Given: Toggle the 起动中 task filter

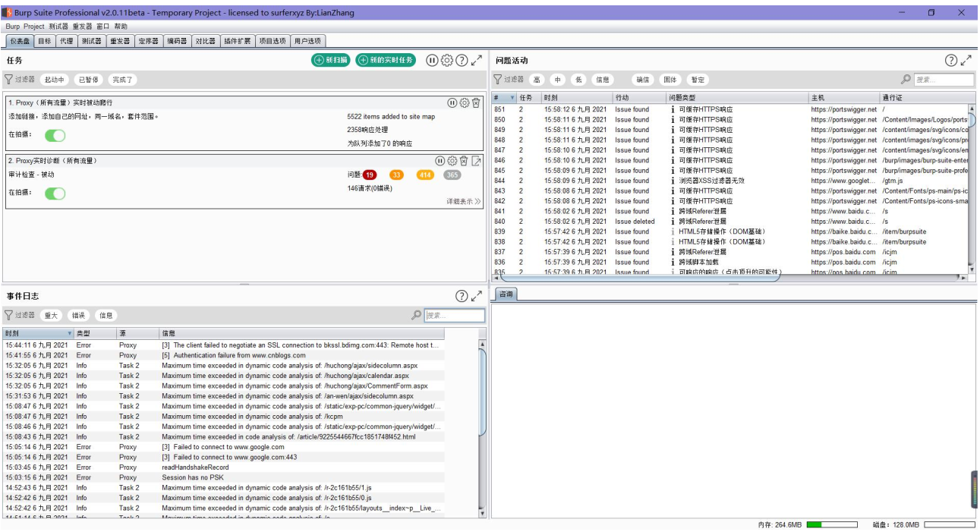Looking at the screenshot, I should coord(55,80).
